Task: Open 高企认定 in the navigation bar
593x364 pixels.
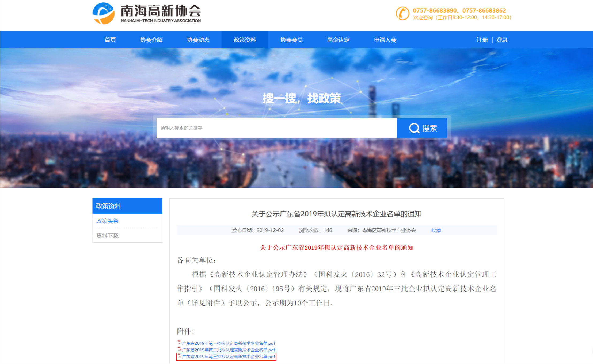Action: pyautogui.click(x=338, y=40)
